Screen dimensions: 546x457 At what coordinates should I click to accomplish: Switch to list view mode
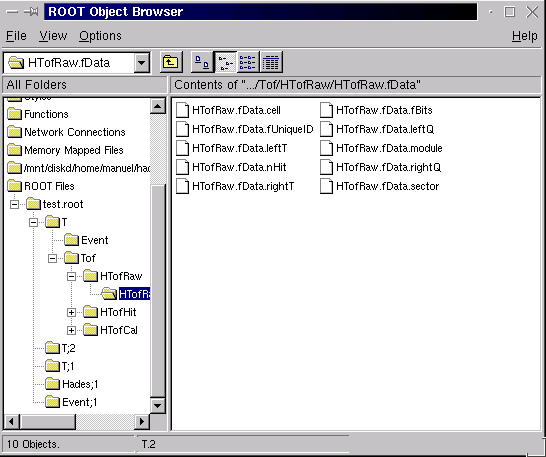point(248,62)
